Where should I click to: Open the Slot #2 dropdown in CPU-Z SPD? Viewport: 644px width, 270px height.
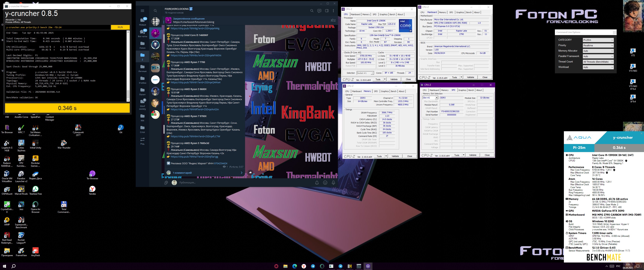[x=430, y=98]
